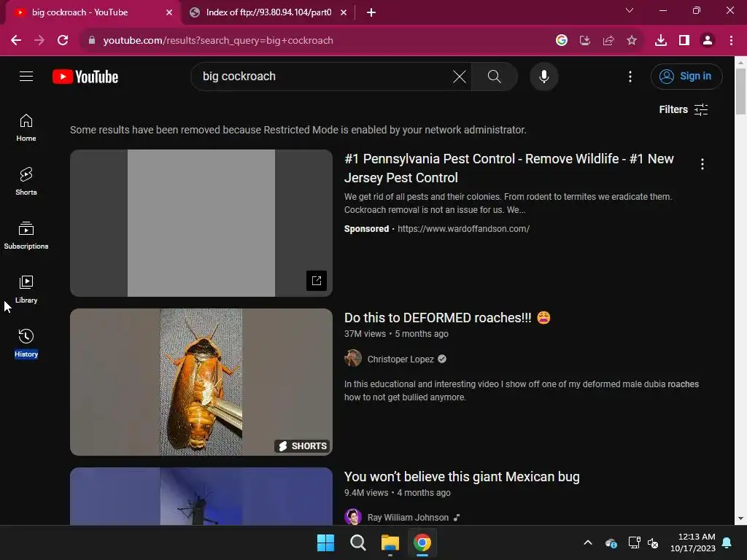Open Windows taskbar search

pos(357,542)
